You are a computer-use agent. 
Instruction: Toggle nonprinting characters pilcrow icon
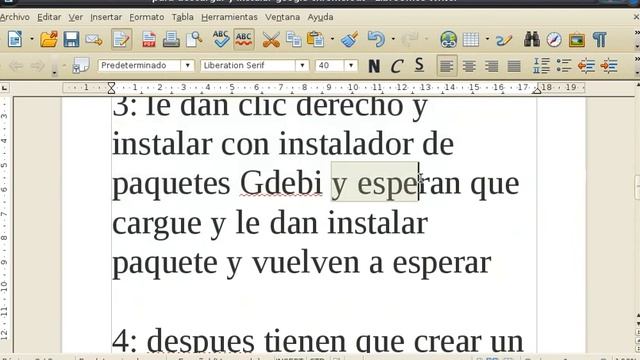pos(599,40)
